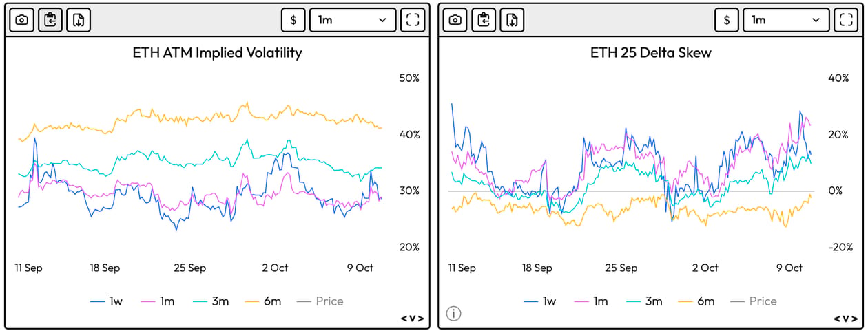This screenshot has width=868, height=333.
Task: Click clipboard copy icon on Implied Volatility panel
Action: click(50, 20)
